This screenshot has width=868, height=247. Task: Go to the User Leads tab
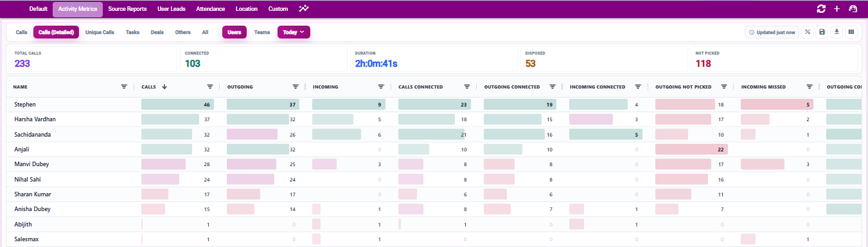tap(172, 9)
